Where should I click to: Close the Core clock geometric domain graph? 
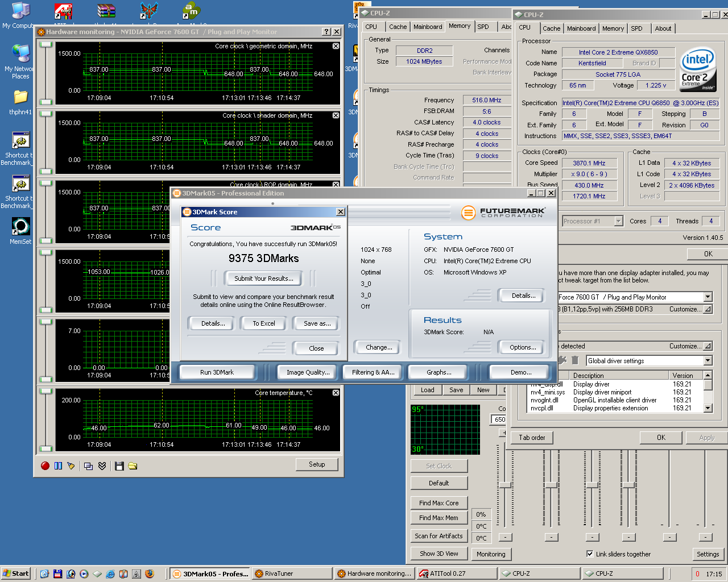(336, 46)
